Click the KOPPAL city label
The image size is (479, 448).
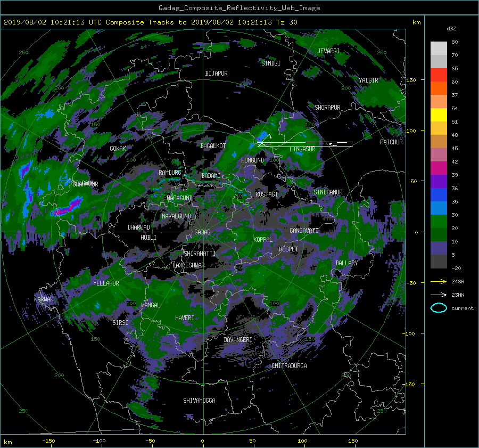coord(263,239)
